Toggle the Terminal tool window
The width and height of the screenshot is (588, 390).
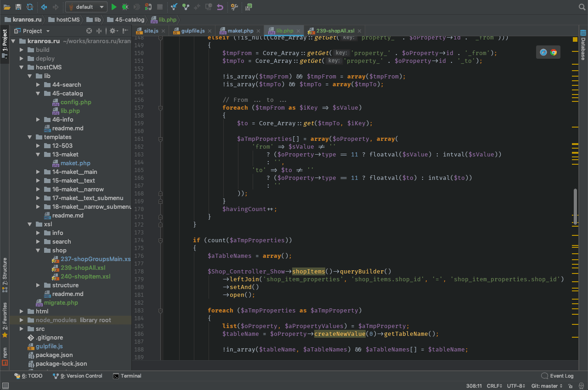(x=127, y=376)
